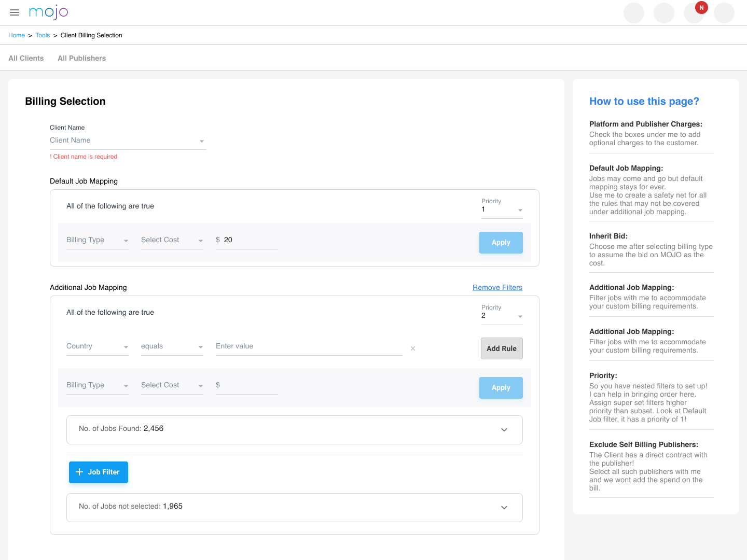
Task: Click the Remove Filters link
Action: pos(497,287)
